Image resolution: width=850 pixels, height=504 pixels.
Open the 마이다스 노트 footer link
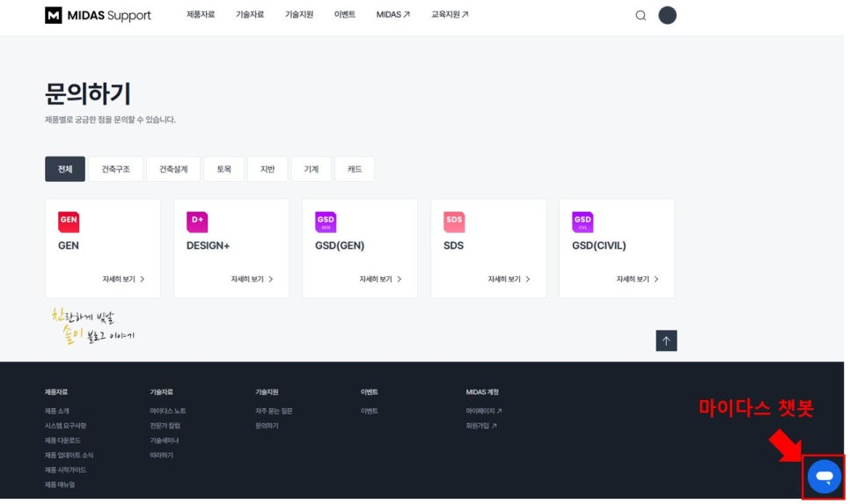[168, 412]
